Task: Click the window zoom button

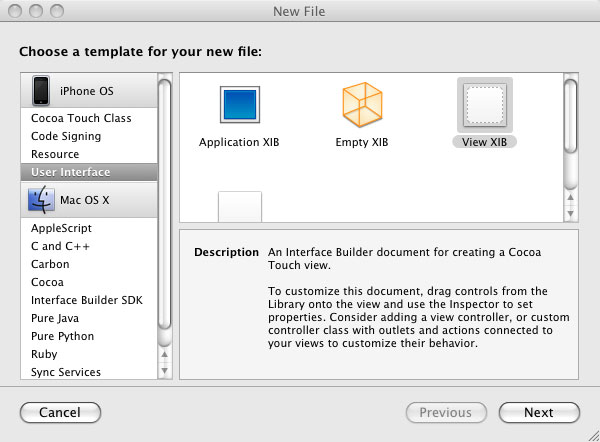Action: tap(57, 11)
